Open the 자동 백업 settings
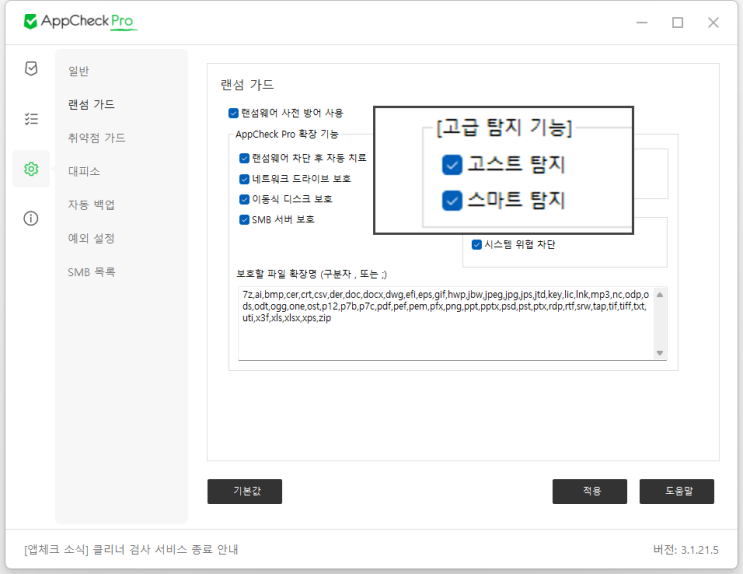The height and width of the screenshot is (574, 743). (x=91, y=205)
